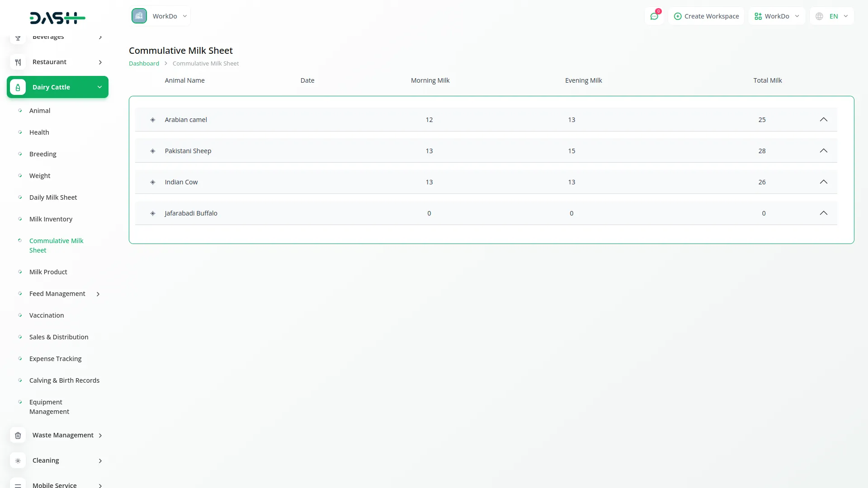Click the diamond icon beside Indian Cow

153,183
